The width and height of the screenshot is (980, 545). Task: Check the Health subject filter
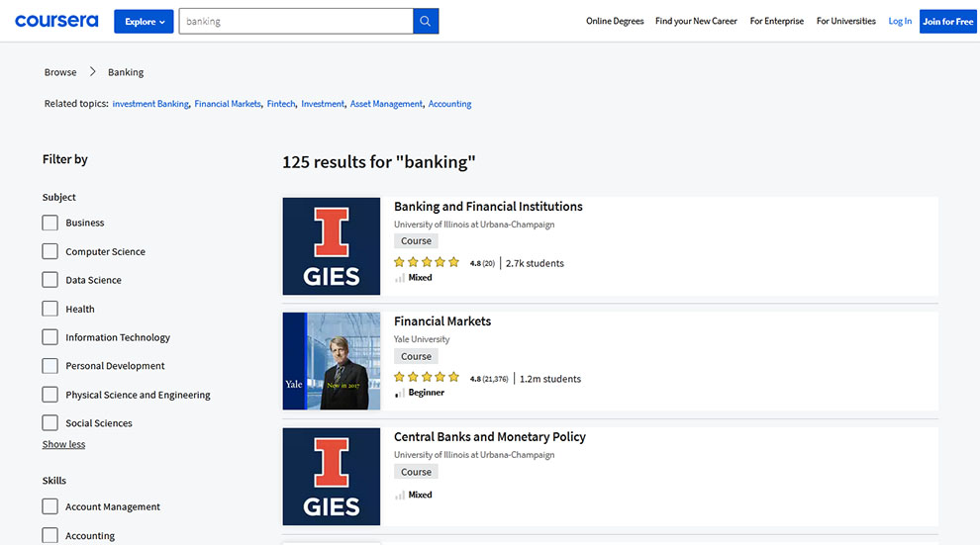[50, 309]
